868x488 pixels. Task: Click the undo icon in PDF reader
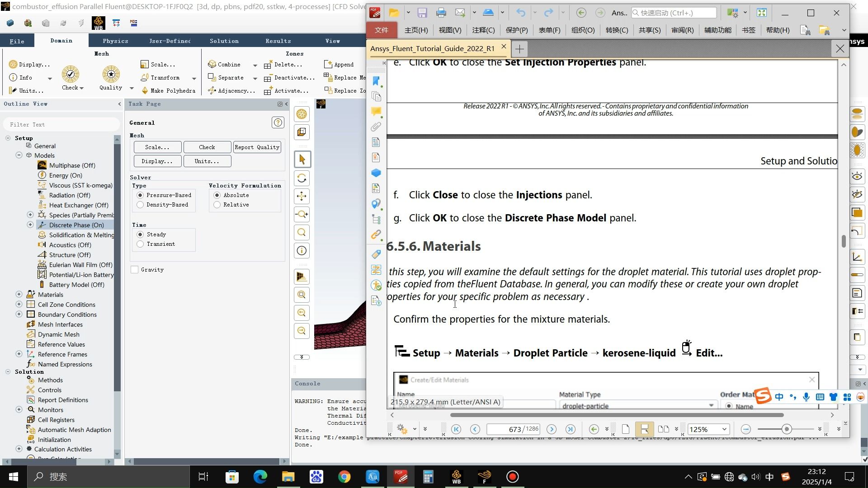click(521, 13)
